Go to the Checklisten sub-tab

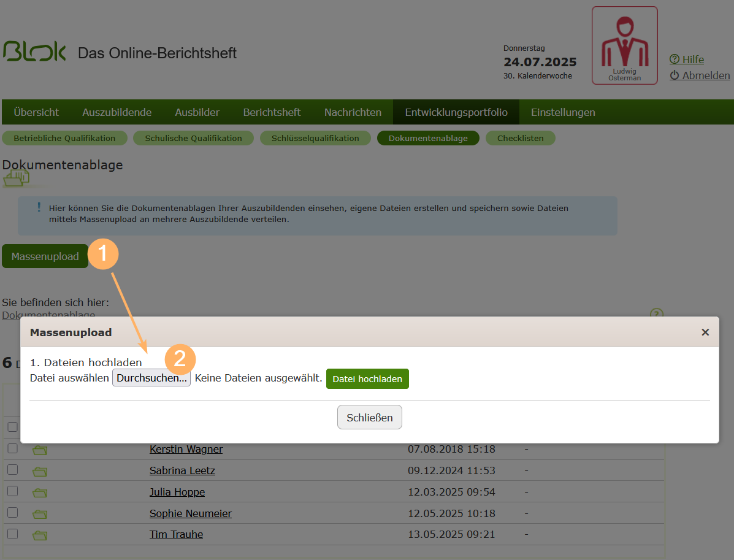(520, 138)
